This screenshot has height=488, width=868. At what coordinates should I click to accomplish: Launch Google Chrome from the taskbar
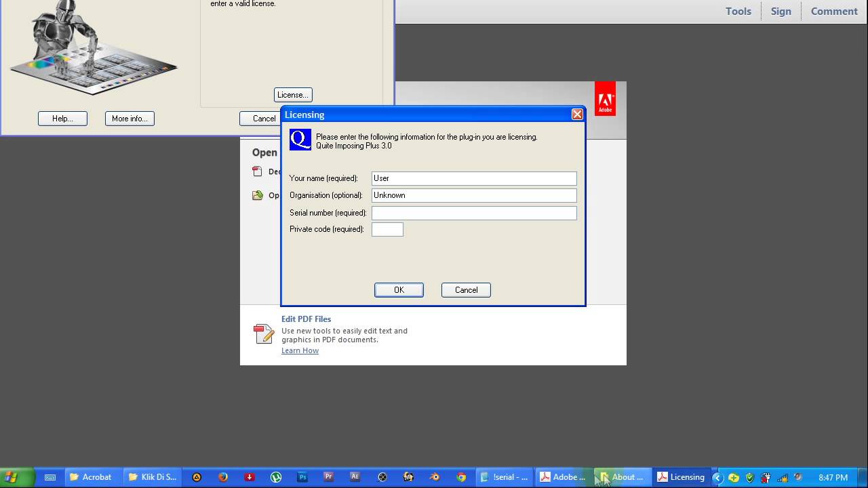point(461,477)
